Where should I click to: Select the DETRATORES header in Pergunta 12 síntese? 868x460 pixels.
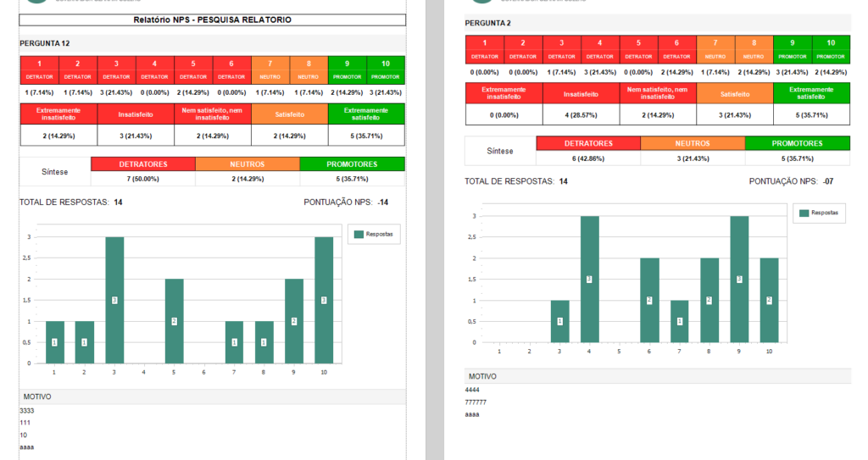[142, 163]
